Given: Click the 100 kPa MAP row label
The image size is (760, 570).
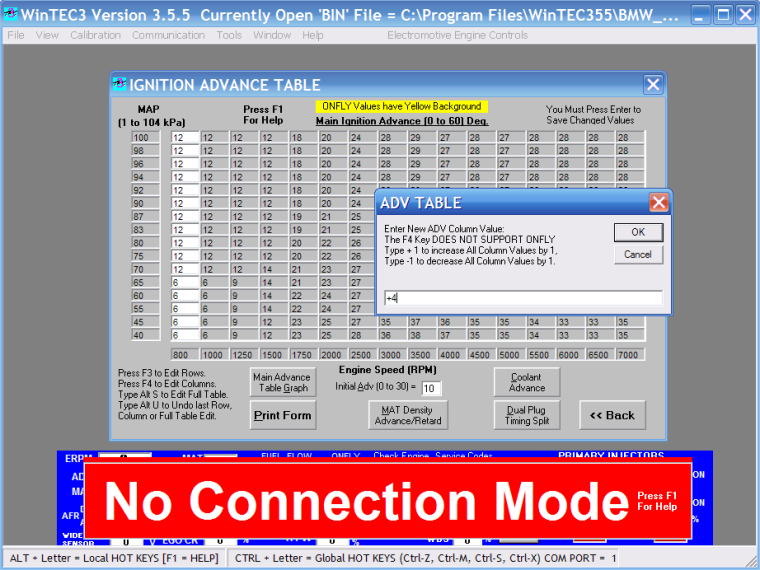Looking at the screenshot, I should coord(145,138).
